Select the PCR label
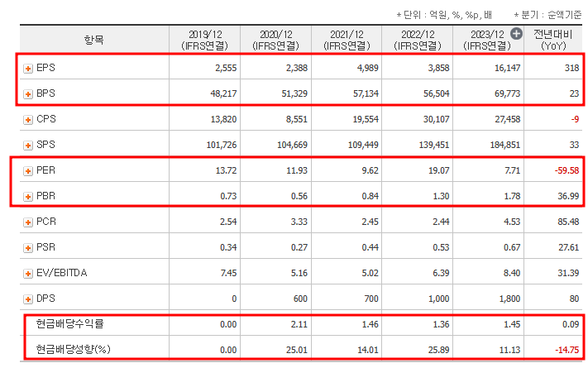The width and height of the screenshot is (588, 368). (46, 222)
